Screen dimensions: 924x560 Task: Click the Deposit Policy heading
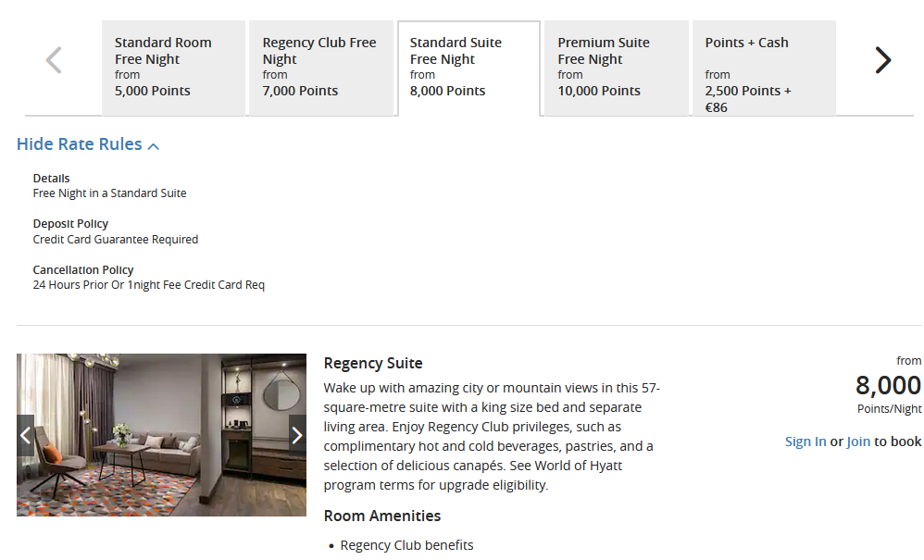pos(70,224)
